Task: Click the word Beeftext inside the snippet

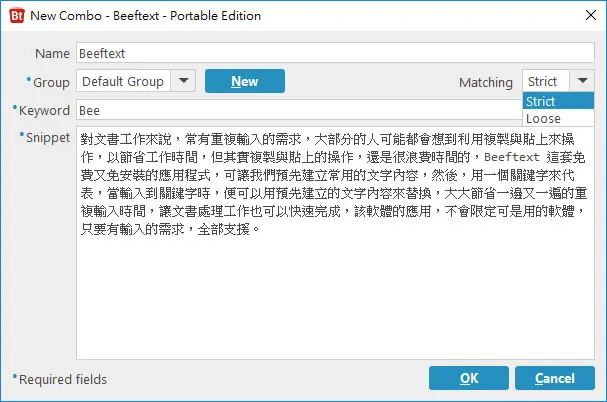Action: coord(512,157)
